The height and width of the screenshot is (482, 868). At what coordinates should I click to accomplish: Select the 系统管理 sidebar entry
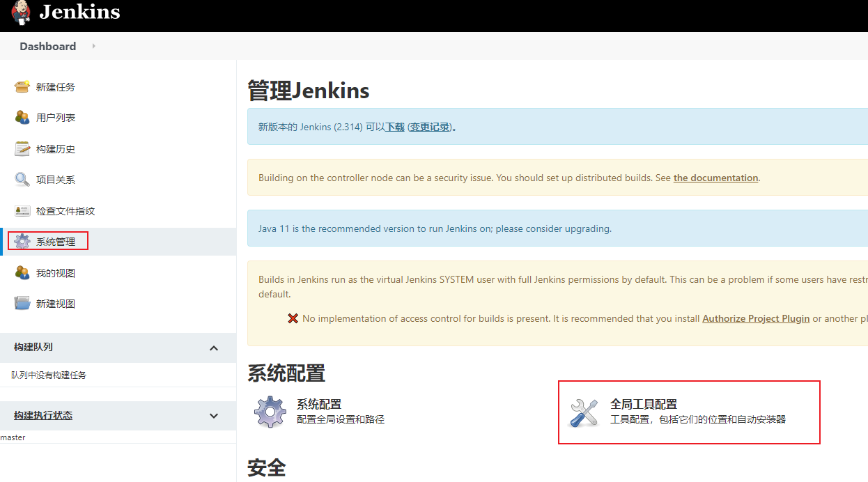[x=56, y=242]
